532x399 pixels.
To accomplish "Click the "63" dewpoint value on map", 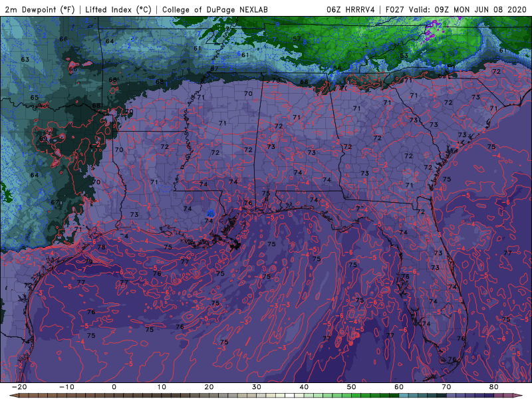I will 25,59.
